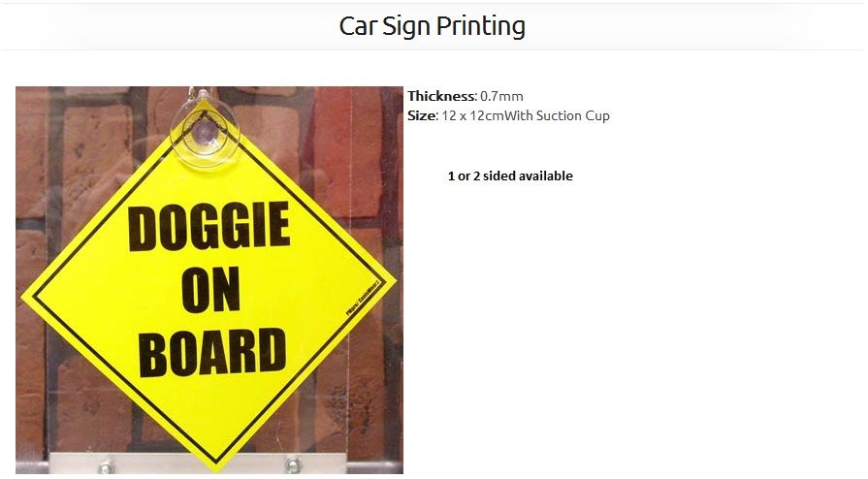This screenshot has width=868, height=479.
Task: Click the Thickness label
Action: pyautogui.click(x=441, y=96)
